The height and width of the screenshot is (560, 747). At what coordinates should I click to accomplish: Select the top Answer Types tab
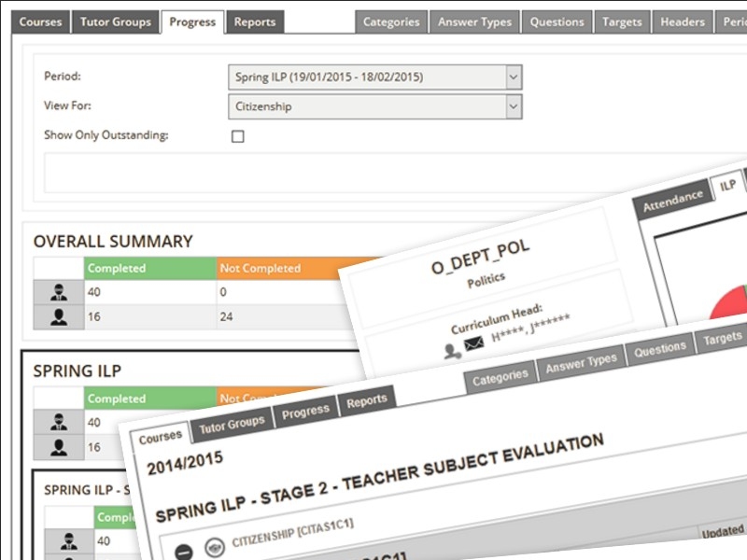click(472, 21)
